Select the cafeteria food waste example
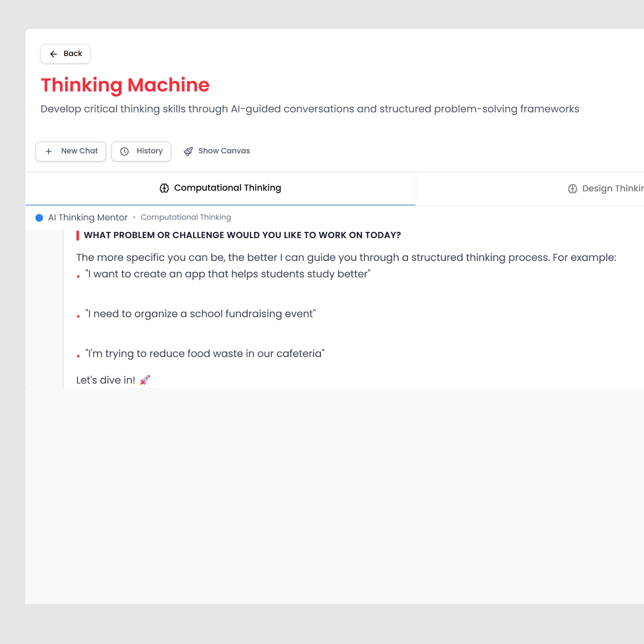Viewport: 644px width, 644px height. 205,354
